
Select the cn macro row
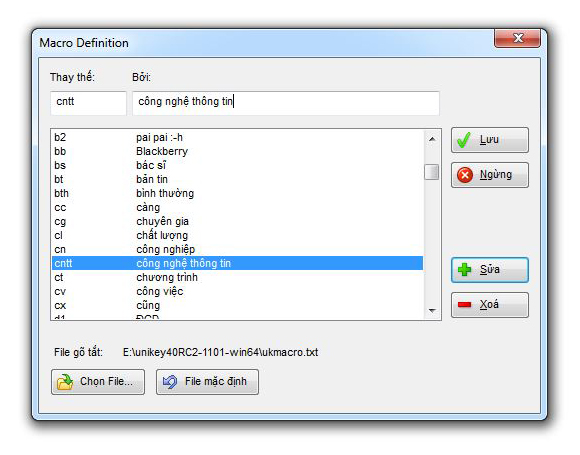click(x=237, y=249)
